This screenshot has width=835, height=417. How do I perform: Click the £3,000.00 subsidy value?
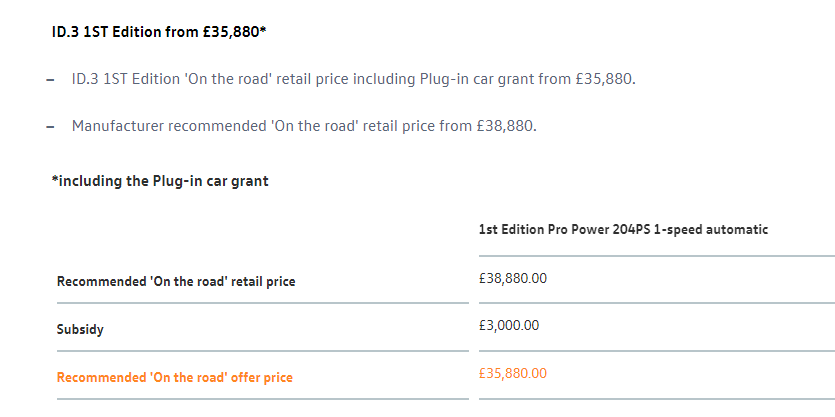pos(509,325)
